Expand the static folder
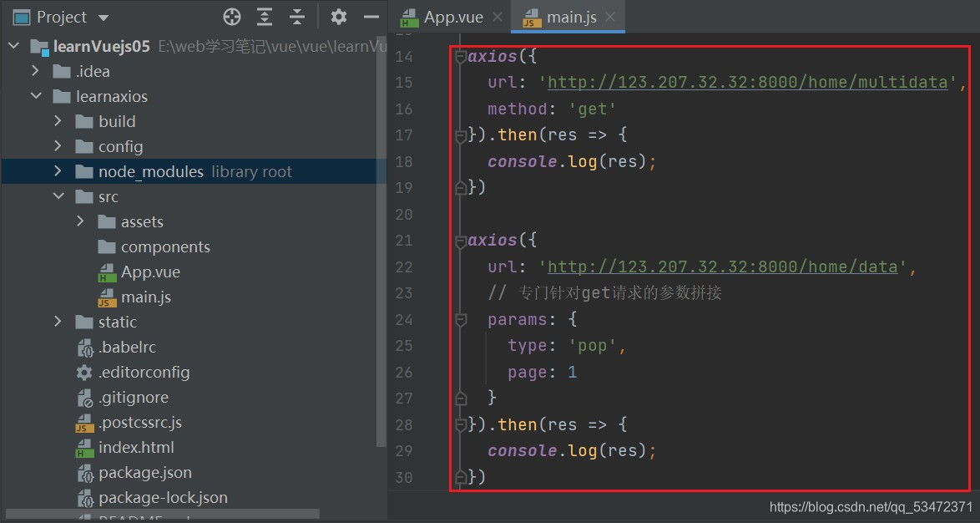The height and width of the screenshot is (523, 980). [58, 322]
